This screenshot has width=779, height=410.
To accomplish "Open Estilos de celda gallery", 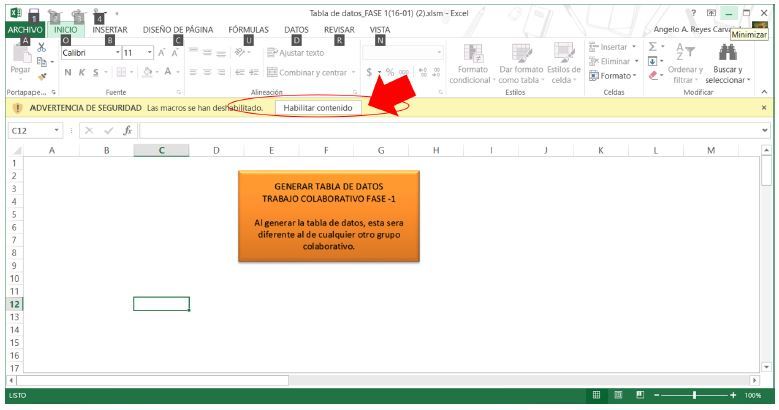I will 564,64.
